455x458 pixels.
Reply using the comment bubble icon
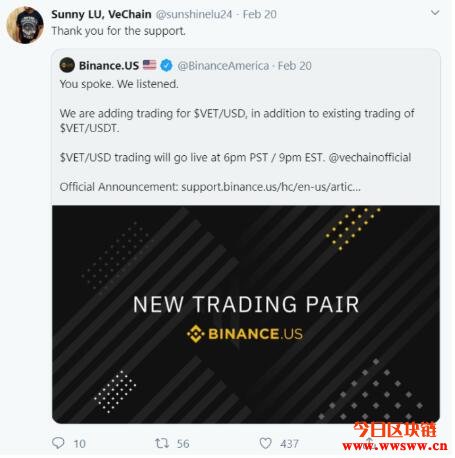58,443
